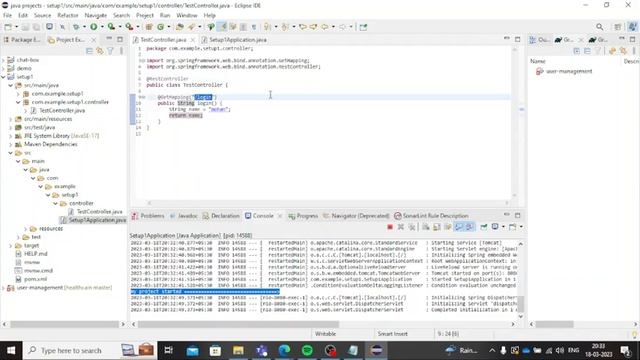The width and height of the screenshot is (640, 360).
Task: Expand the demo project node
Action: click(4, 68)
